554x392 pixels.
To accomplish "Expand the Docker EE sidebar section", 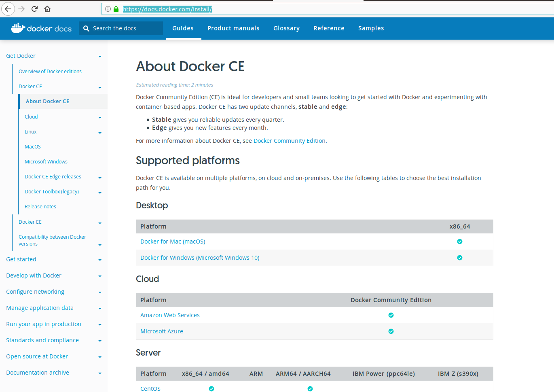I will pyautogui.click(x=100, y=223).
